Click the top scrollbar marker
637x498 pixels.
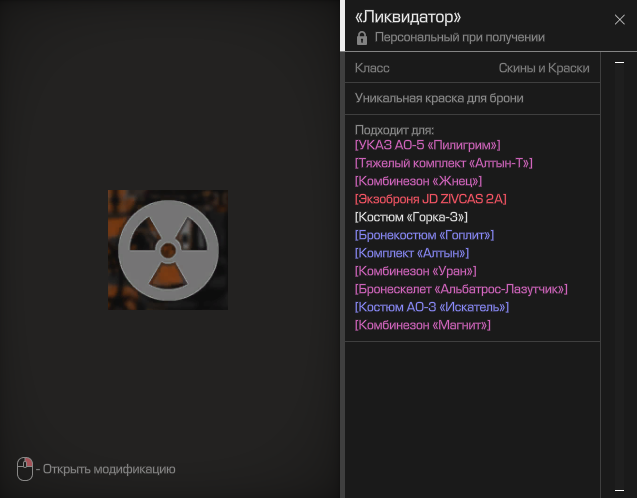pos(619,63)
